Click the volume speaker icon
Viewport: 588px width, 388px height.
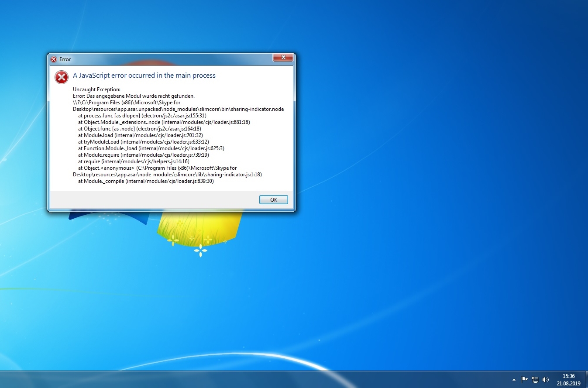pos(546,380)
